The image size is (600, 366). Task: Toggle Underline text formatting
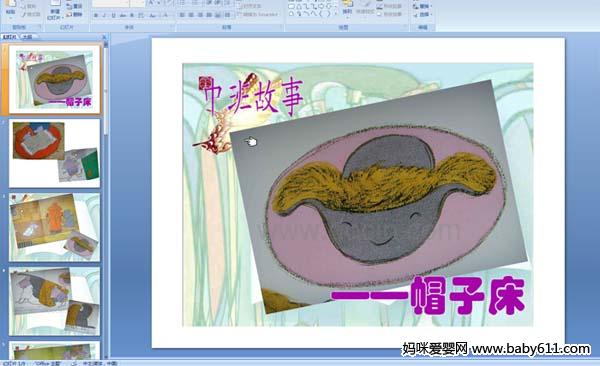(113, 15)
